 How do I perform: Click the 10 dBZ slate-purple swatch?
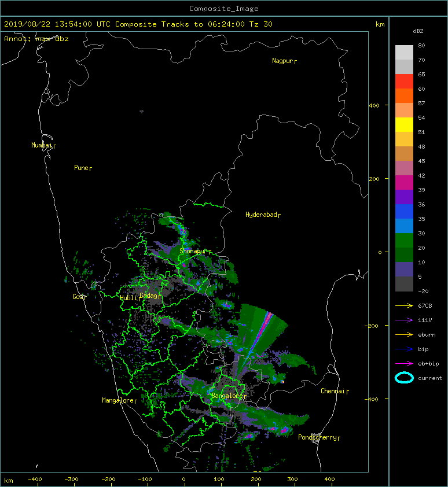click(404, 270)
